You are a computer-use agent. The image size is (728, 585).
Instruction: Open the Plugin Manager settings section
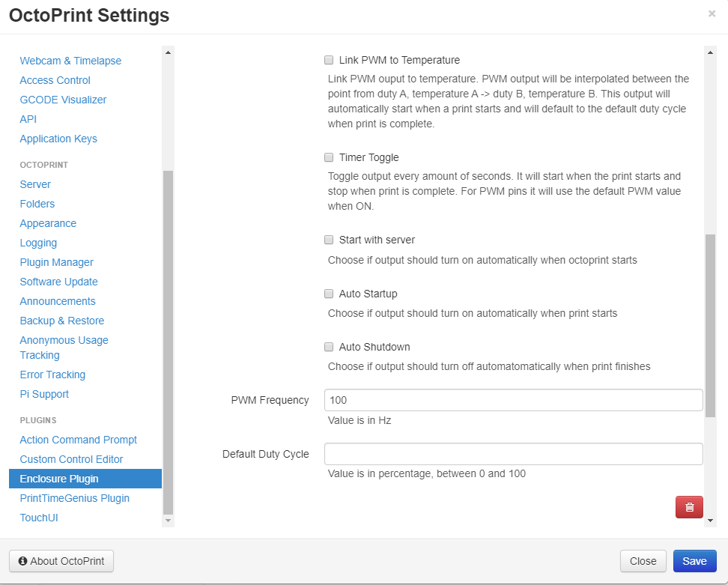[57, 262]
